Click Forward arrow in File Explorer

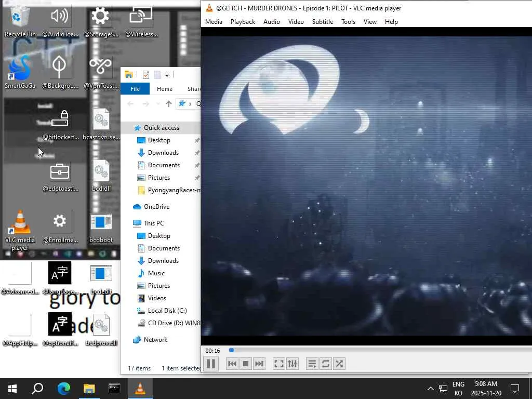pos(145,104)
